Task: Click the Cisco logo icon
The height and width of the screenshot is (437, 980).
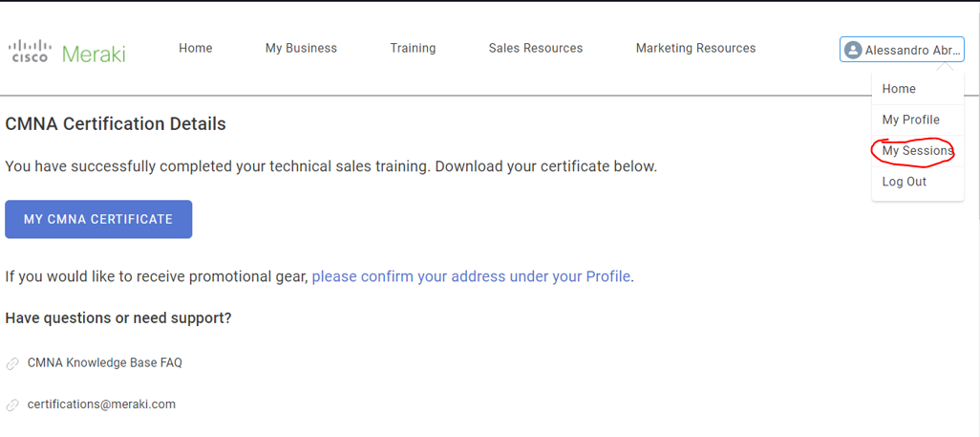Action: pyautogui.click(x=30, y=51)
